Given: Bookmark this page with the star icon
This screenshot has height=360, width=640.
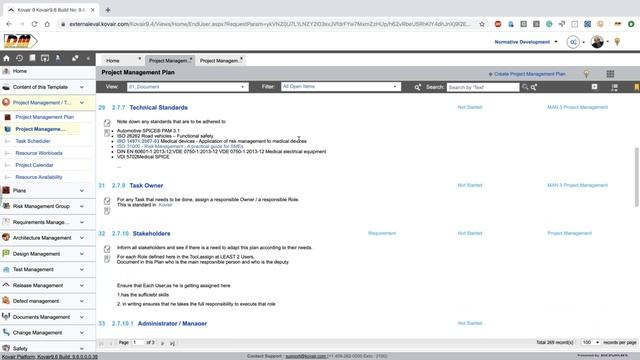Looking at the screenshot, I should [x=482, y=24].
